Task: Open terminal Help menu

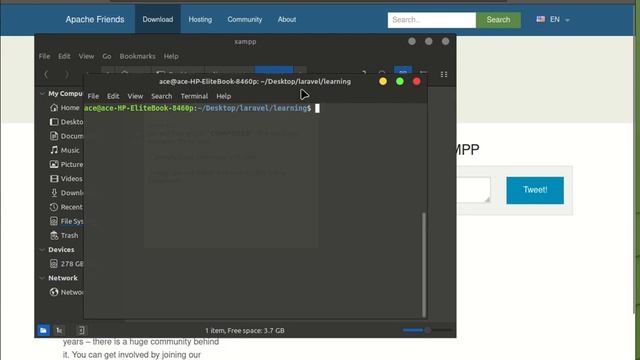Action: 224,96
